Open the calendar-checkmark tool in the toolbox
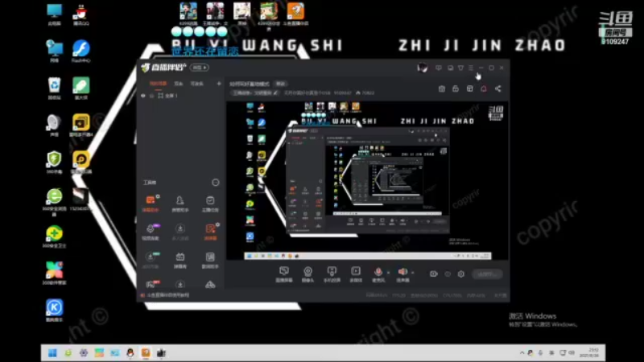The image size is (644, 362). [210, 204]
